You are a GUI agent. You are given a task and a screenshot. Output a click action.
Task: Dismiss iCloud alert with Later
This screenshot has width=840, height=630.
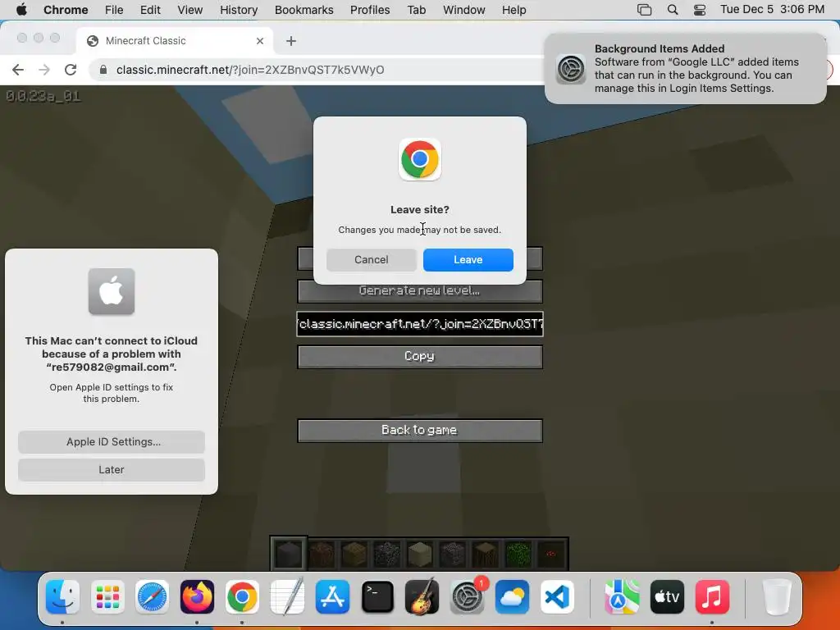[112, 470]
